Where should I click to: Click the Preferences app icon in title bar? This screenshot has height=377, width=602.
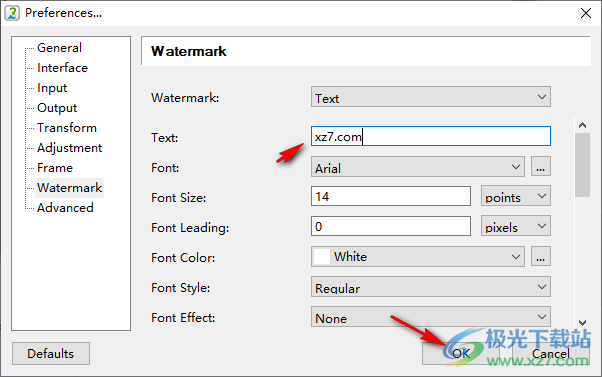12,13
